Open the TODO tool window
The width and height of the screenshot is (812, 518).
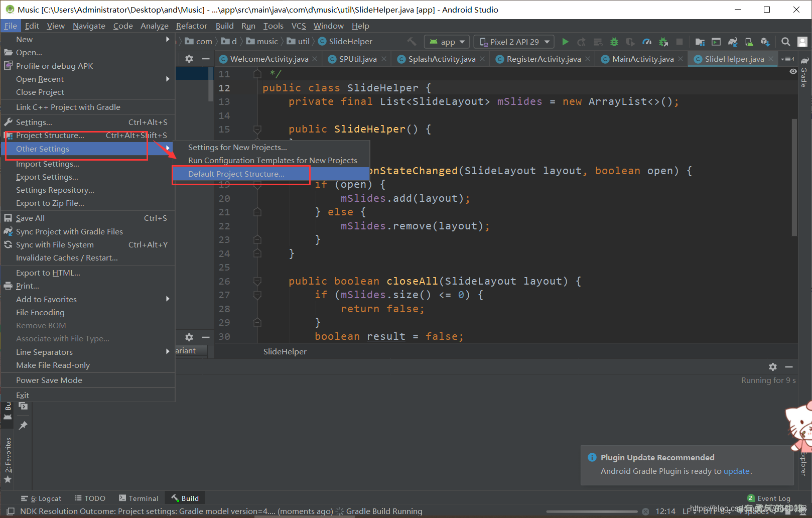(x=90, y=498)
